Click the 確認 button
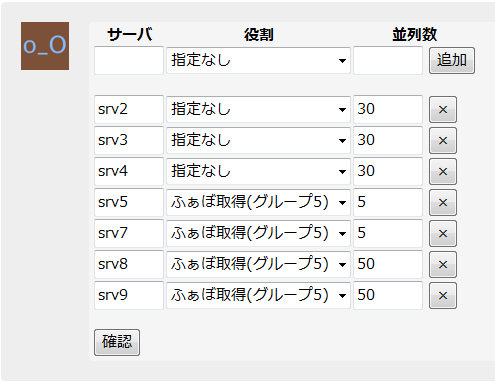495x391 pixels. click(x=117, y=342)
